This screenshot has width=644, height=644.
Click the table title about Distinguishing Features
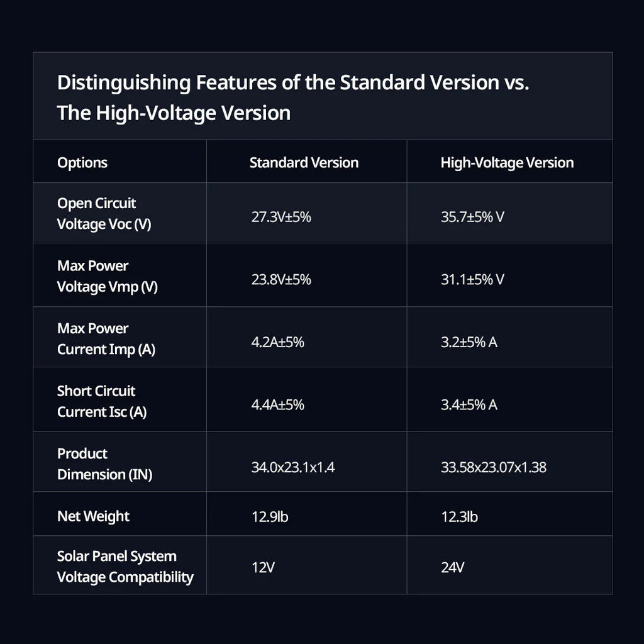pos(293,97)
